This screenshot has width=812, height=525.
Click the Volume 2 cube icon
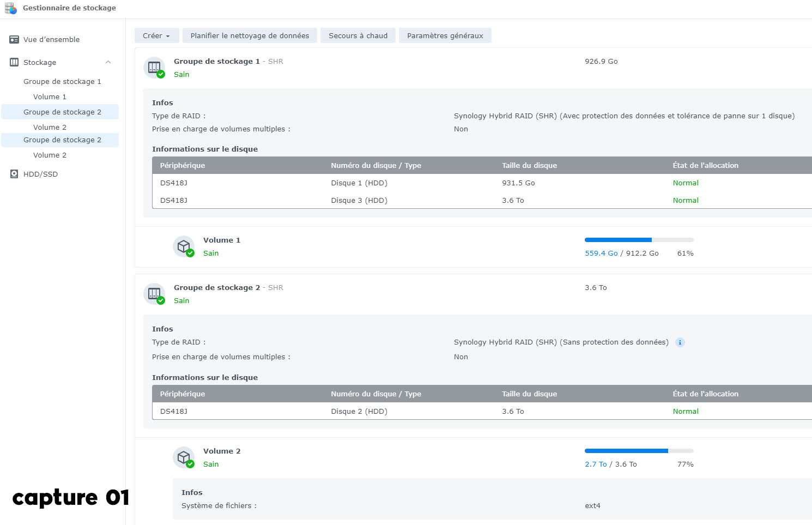point(184,457)
